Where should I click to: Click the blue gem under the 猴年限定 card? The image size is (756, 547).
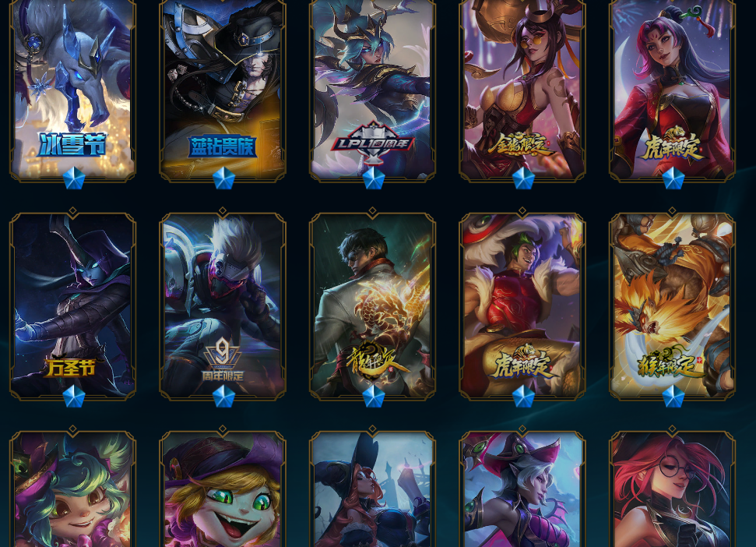click(x=673, y=396)
